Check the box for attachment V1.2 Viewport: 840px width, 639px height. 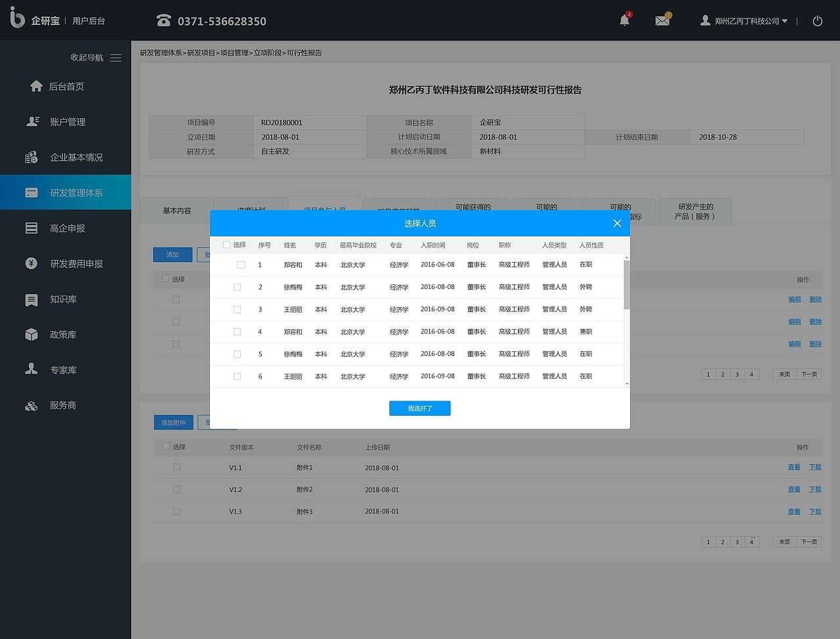pos(177,489)
